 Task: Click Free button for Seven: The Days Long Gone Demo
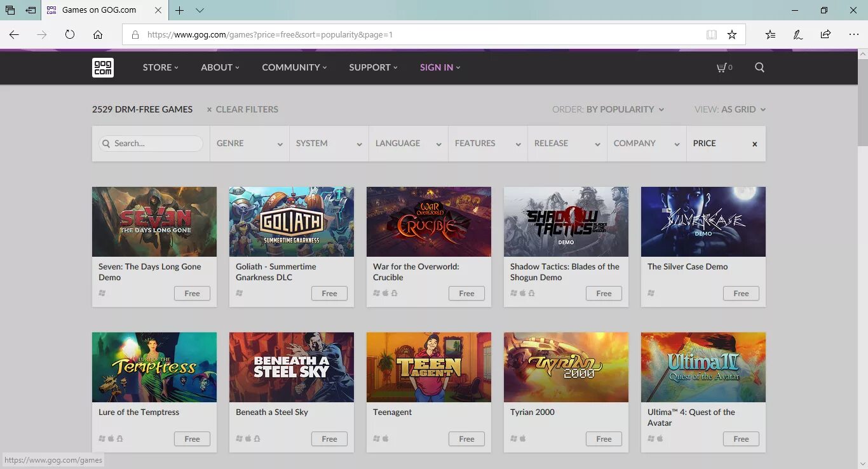192,294
